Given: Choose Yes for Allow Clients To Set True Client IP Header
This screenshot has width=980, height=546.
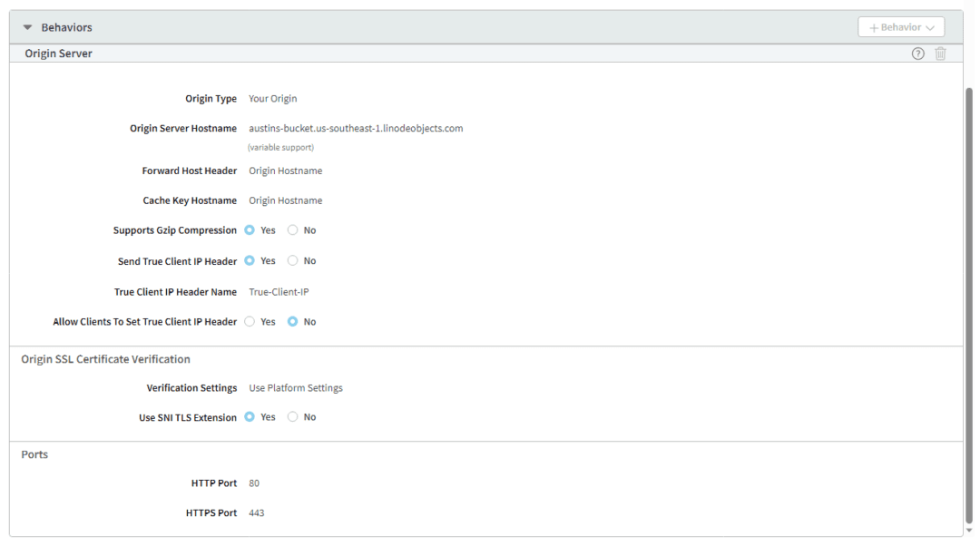Looking at the screenshot, I should pos(250,322).
